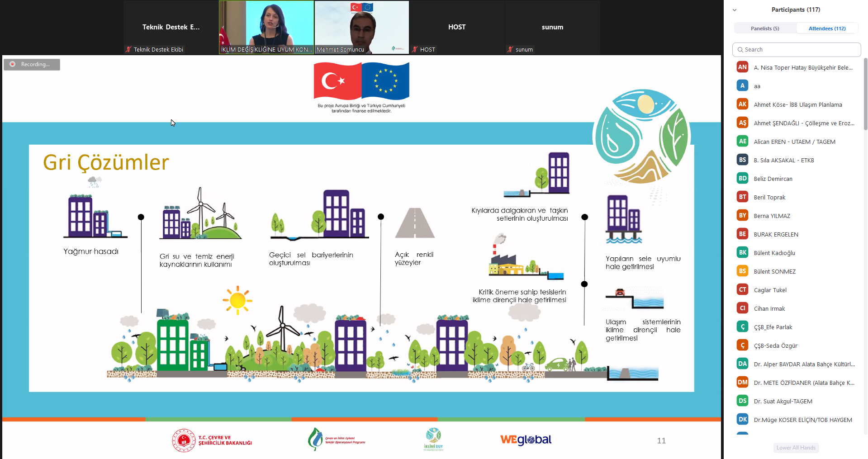Select attendee name A. Nisa Toper Hatay Büyükşehir
This screenshot has height=459, width=868.
pyautogui.click(x=803, y=68)
